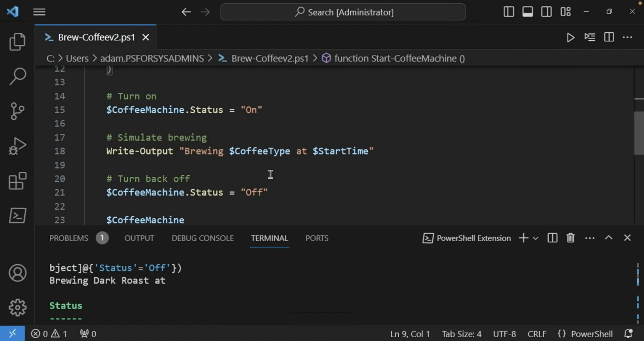Switch to the PORTS tab
The height and width of the screenshot is (341, 644).
pyautogui.click(x=317, y=238)
